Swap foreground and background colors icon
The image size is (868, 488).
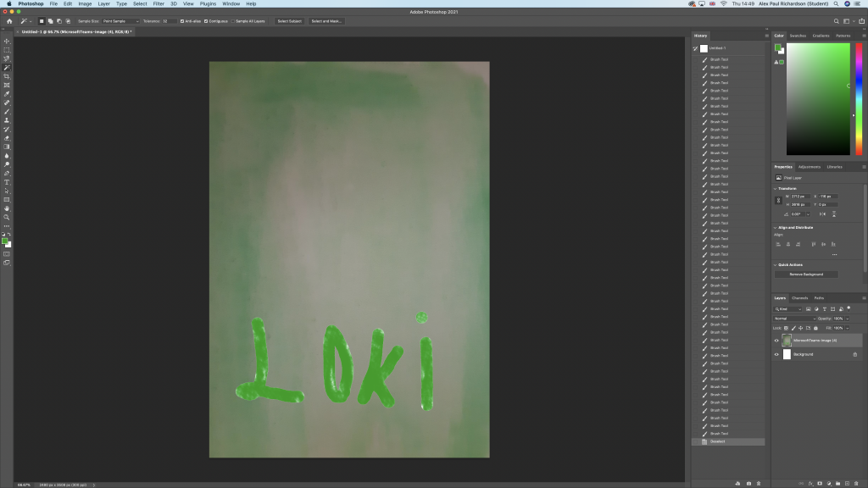pyautogui.click(x=9, y=234)
